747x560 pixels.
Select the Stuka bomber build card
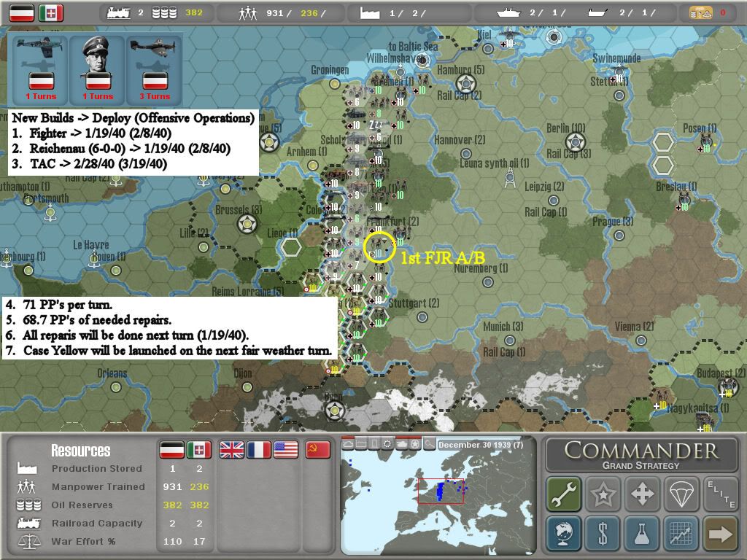tap(155, 69)
